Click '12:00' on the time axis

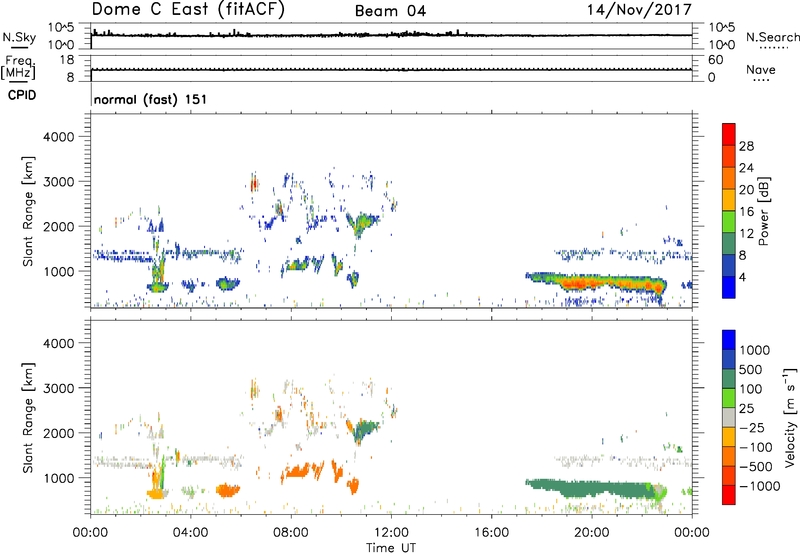pyautogui.click(x=391, y=533)
